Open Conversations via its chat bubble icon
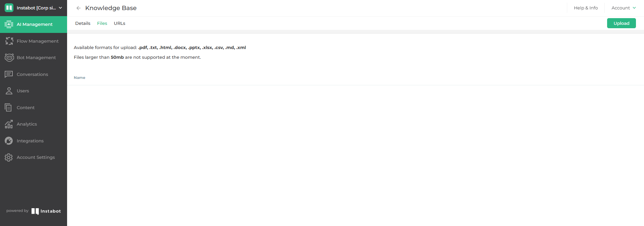Viewport: 644px width, 226px height. (9, 74)
